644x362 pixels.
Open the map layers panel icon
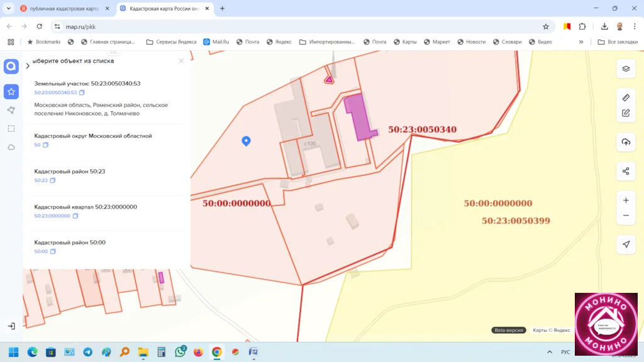pyautogui.click(x=626, y=69)
